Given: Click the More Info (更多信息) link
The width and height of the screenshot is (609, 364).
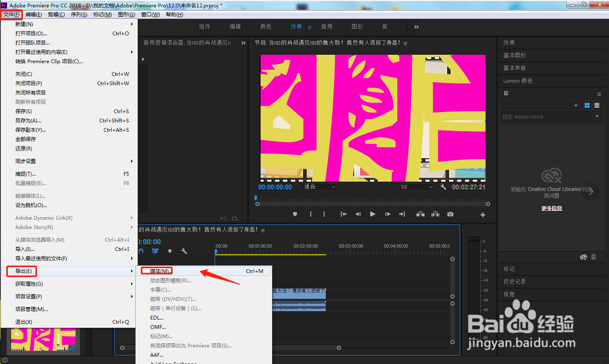Looking at the screenshot, I should pos(552,208).
